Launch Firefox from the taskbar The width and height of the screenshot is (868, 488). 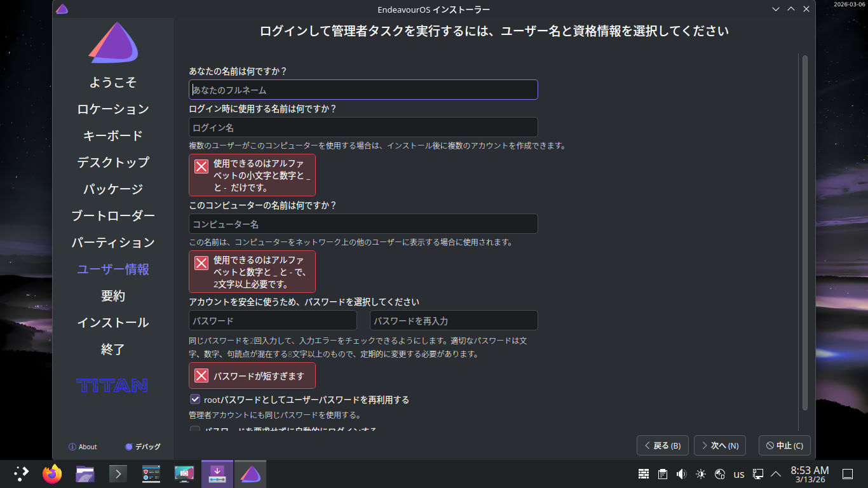[x=52, y=473]
